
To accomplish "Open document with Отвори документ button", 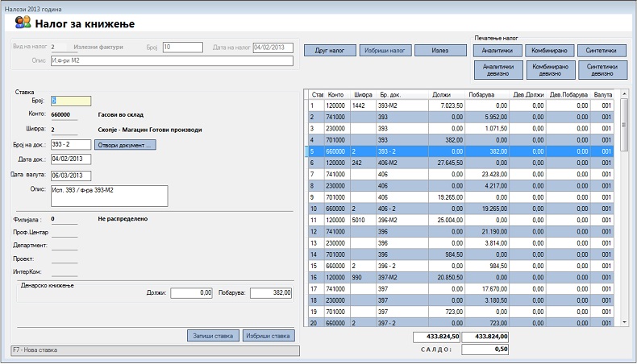I will tap(125, 145).
